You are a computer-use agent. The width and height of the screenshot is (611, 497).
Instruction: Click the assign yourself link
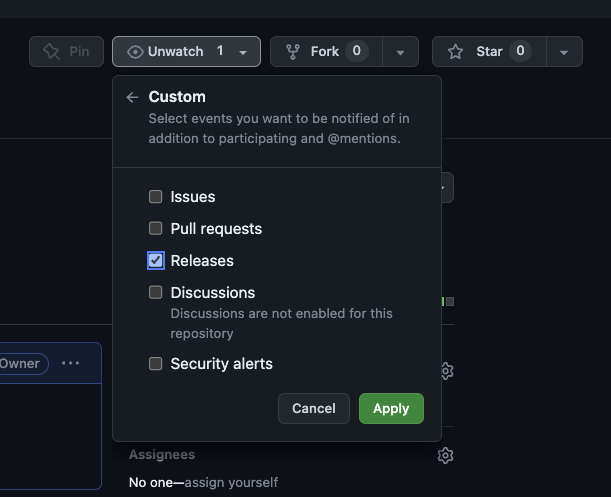[x=231, y=483]
